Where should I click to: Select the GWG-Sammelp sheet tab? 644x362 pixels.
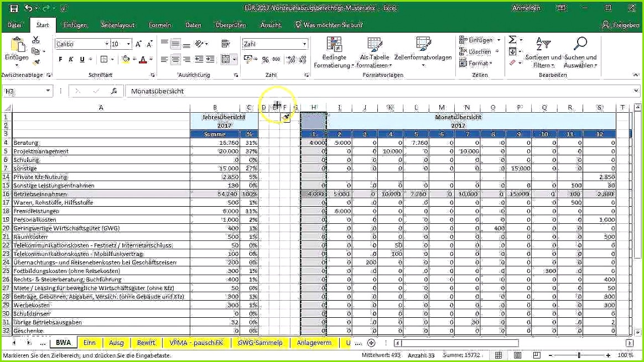click(260, 343)
